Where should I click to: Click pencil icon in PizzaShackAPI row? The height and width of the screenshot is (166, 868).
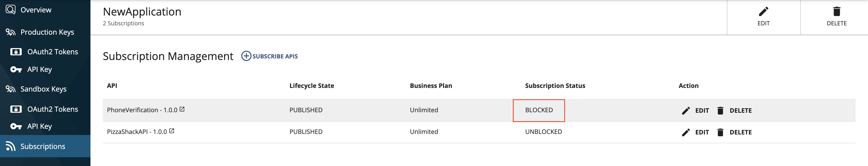(686, 132)
